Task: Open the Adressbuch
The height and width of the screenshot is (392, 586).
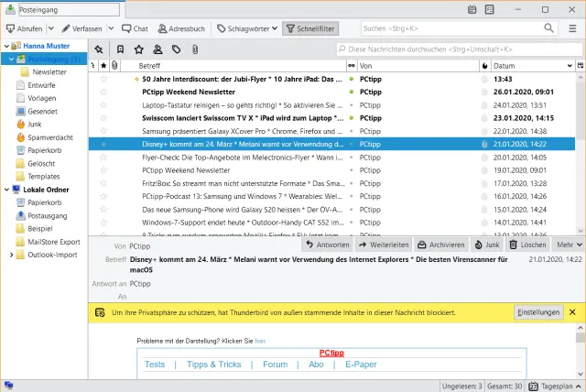Action: coord(181,28)
